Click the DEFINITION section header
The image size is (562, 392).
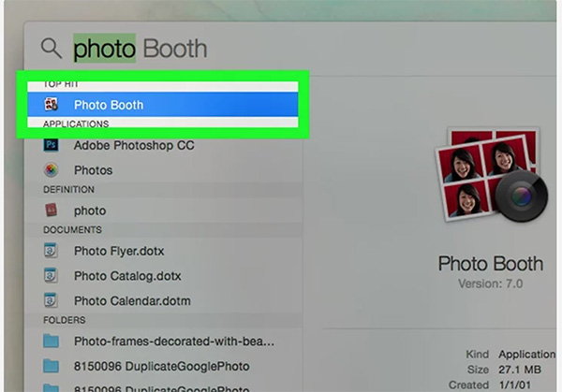click(x=68, y=189)
